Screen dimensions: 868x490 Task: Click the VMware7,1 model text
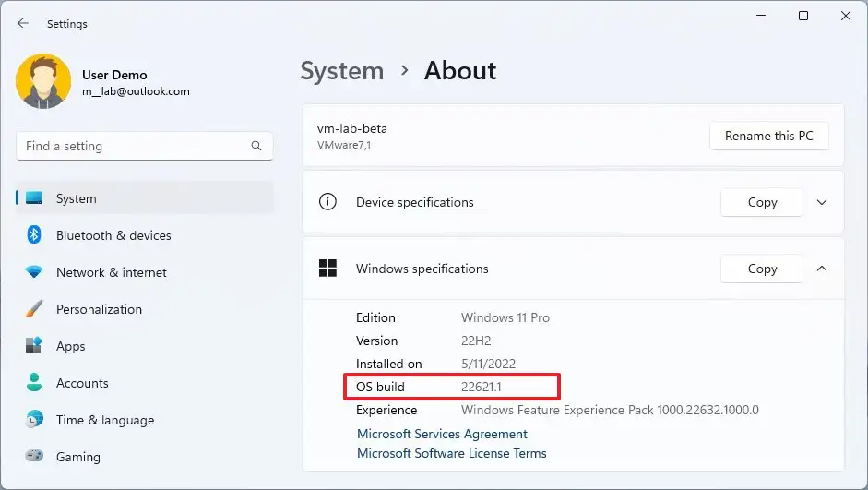pyautogui.click(x=344, y=145)
